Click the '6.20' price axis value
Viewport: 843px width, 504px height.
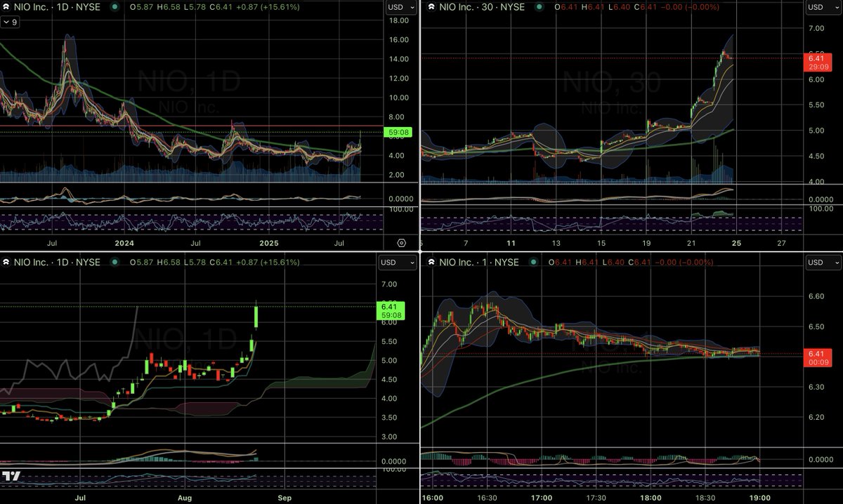click(816, 417)
